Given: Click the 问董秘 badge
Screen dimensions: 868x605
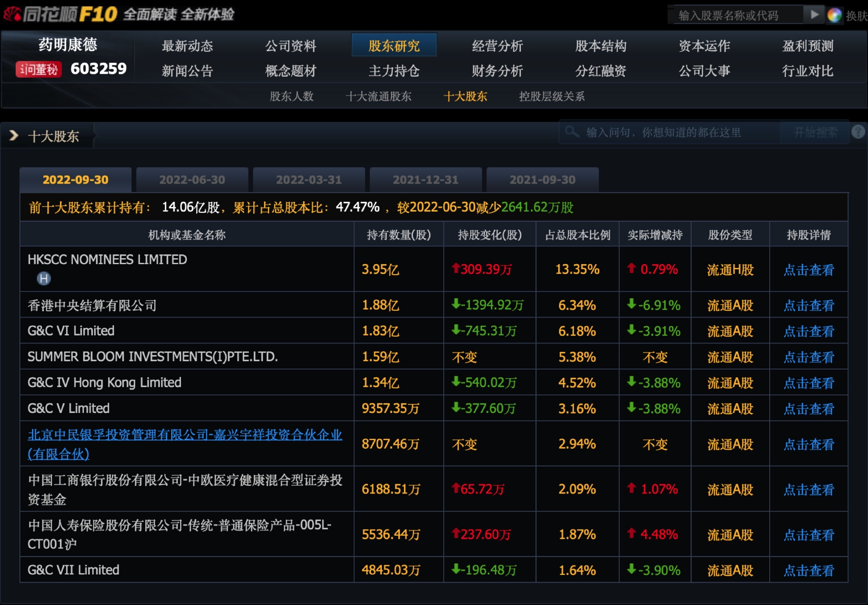Looking at the screenshot, I should click(x=39, y=69).
